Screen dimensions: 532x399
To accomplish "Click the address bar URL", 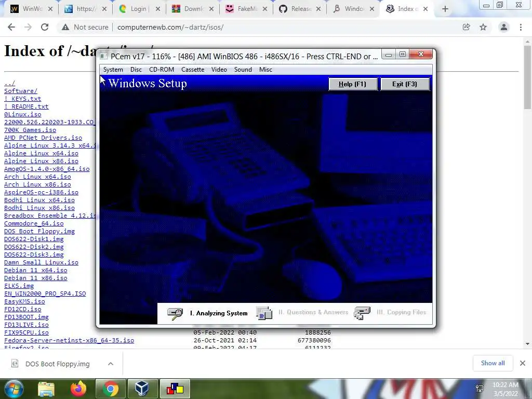I will pyautogui.click(x=170, y=27).
